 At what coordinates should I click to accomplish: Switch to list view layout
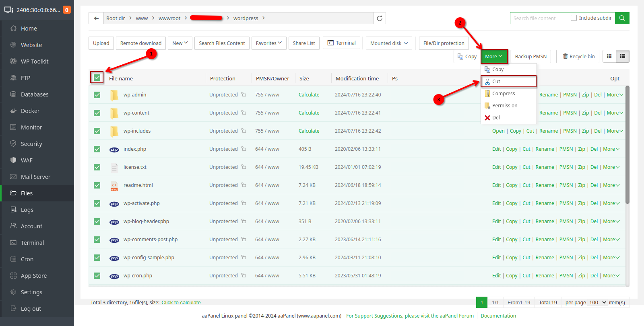pyautogui.click(x=622, y=56)
